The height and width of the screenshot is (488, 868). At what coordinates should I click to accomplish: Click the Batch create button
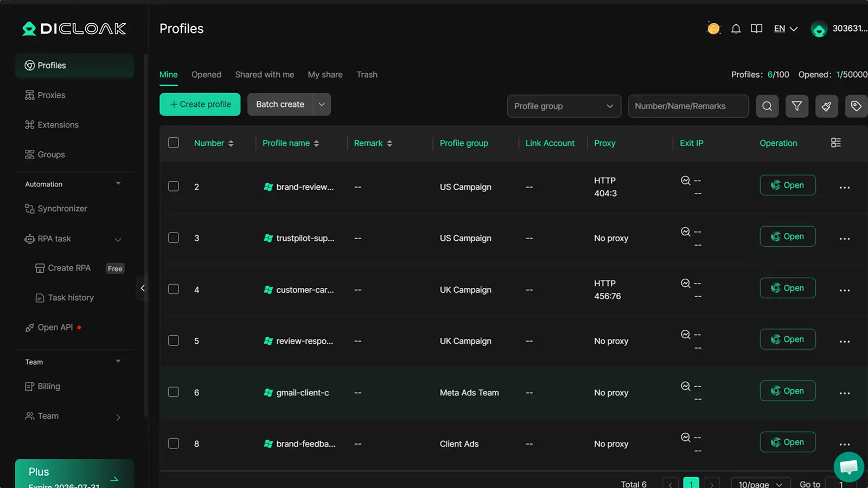tap(280, 104)
